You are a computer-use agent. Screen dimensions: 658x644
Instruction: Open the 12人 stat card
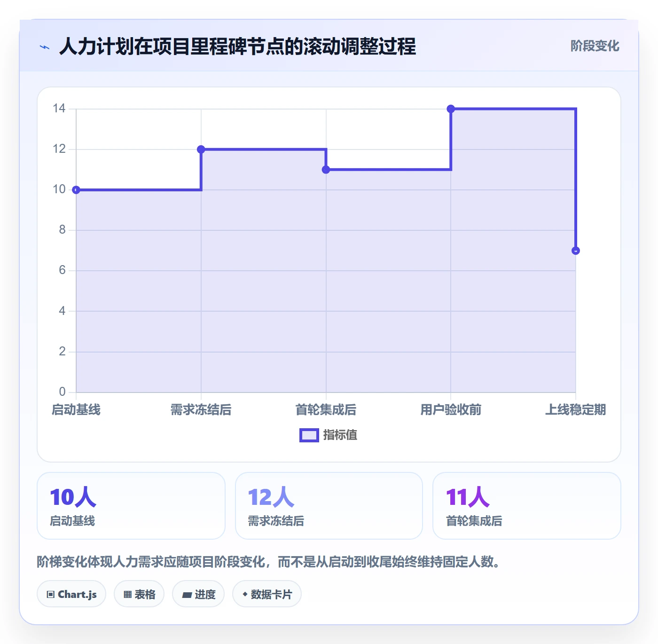point(329,506)
